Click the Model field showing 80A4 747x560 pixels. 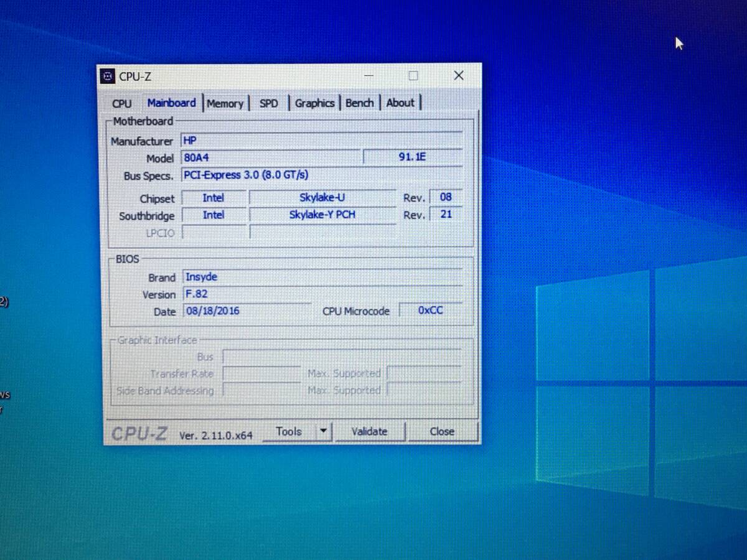click(270, 158)
